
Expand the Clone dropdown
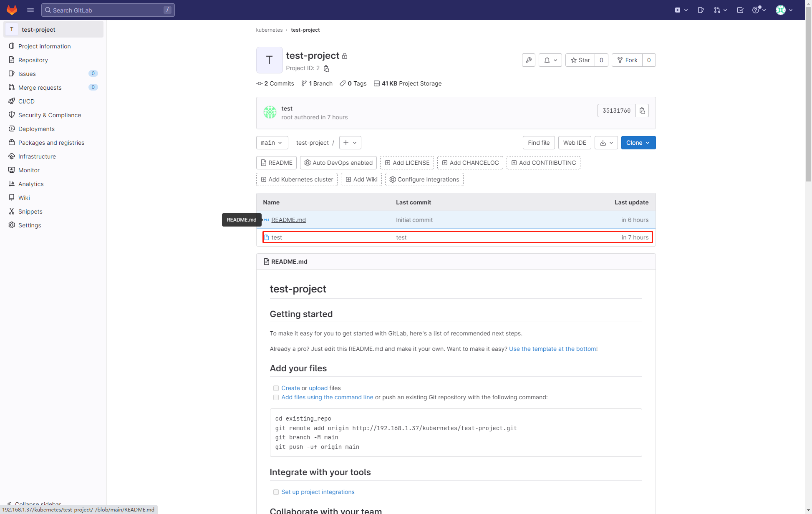tap(638, 143)
